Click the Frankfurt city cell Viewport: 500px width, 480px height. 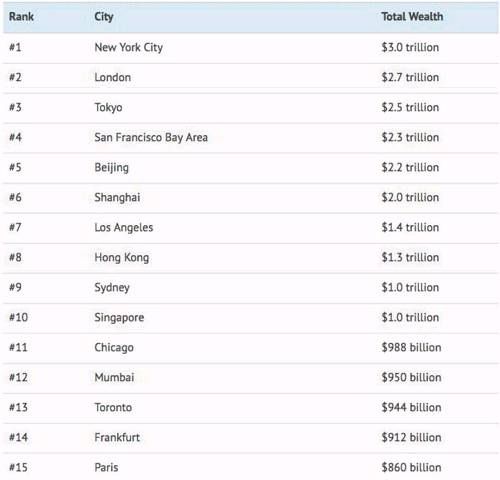[117, 437]
